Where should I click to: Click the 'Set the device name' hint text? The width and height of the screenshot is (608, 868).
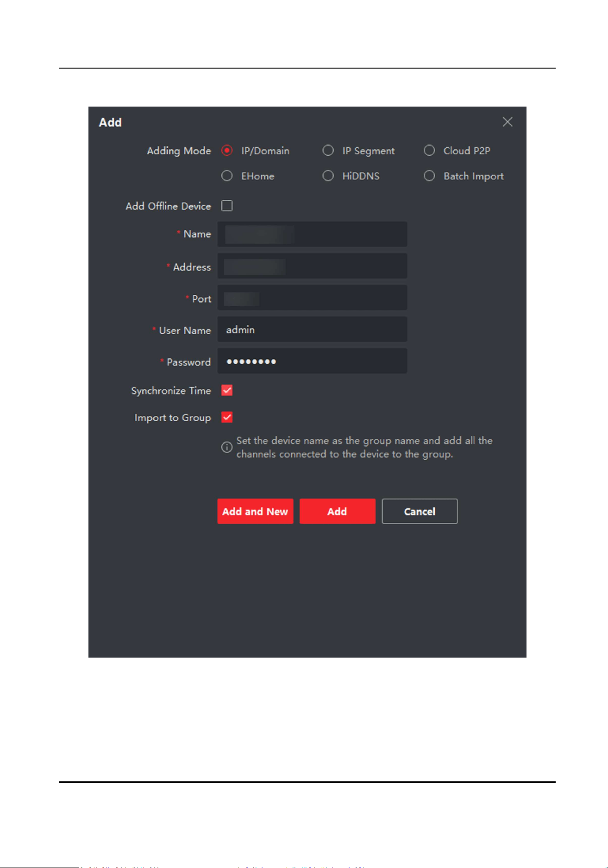pos(364,447)
